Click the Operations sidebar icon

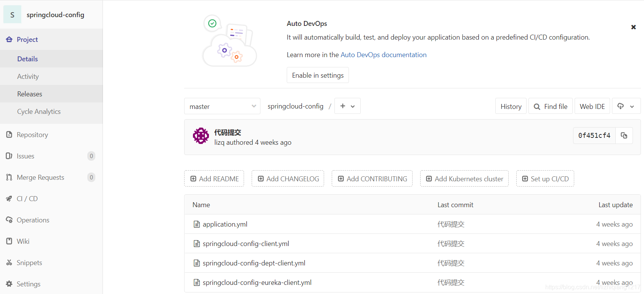click(x=9, y=220)
